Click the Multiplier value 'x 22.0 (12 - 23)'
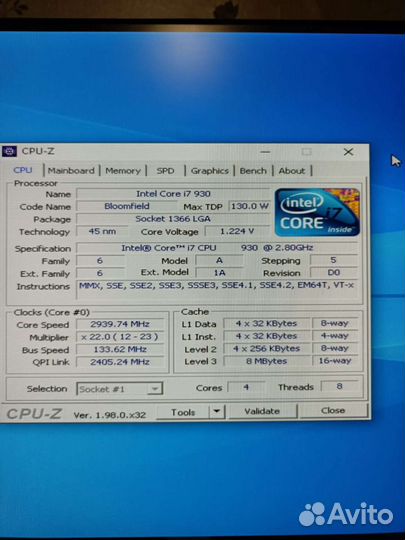The width and height of the screenshot is (405, 540). (x=120, y=336)
